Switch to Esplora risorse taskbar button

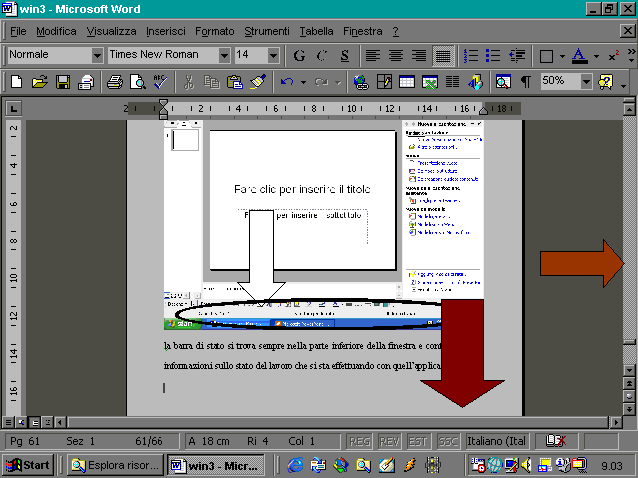point(114,465)
